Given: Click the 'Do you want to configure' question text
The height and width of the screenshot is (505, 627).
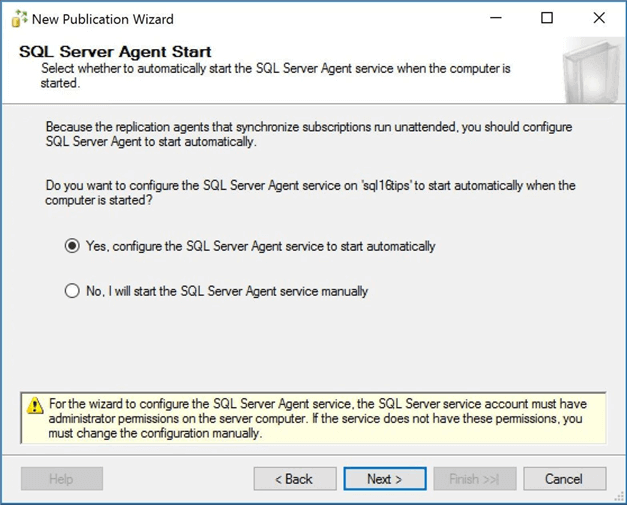Looking at the screenshot, I should (x=310, y=192).
